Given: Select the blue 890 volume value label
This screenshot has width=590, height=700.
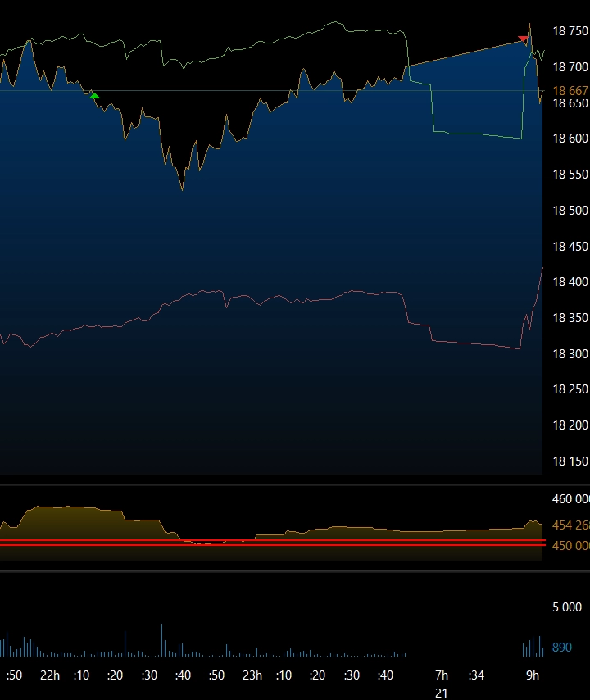Looking at the screenshot, I should point(561,648).
